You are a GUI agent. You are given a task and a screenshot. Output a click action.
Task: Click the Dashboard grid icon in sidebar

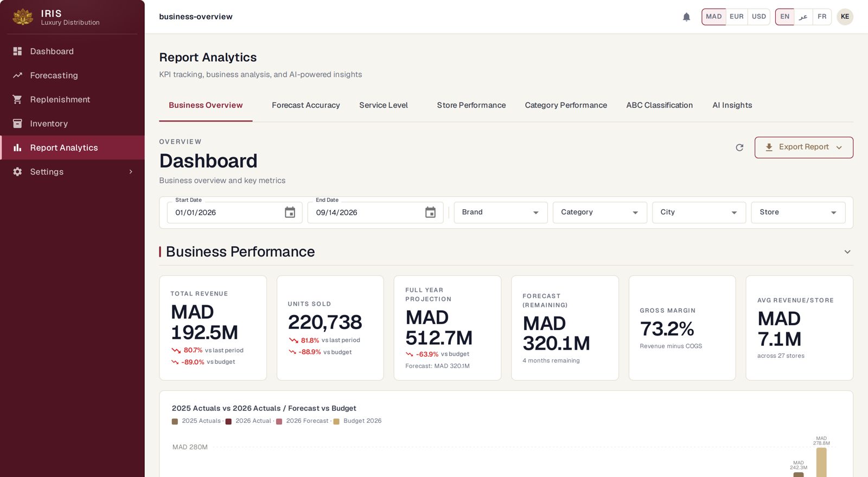(x=17, y=51)
